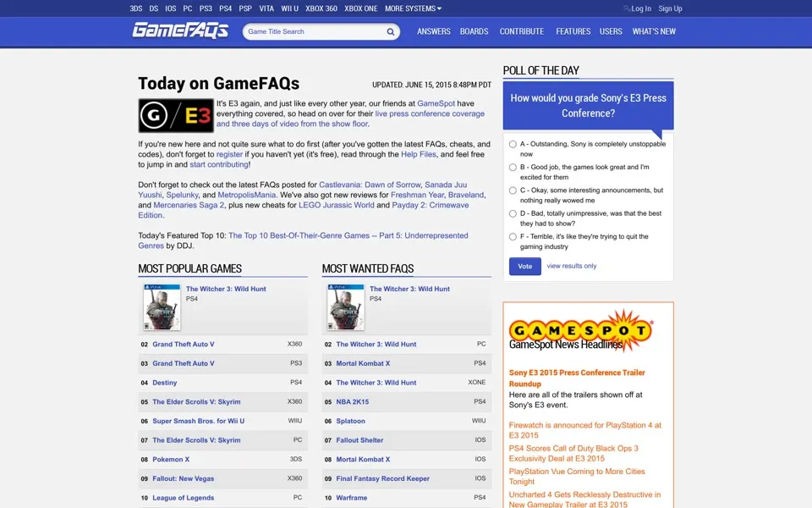Open the Vita system tab
812x508 pixels.
[266, 8]
